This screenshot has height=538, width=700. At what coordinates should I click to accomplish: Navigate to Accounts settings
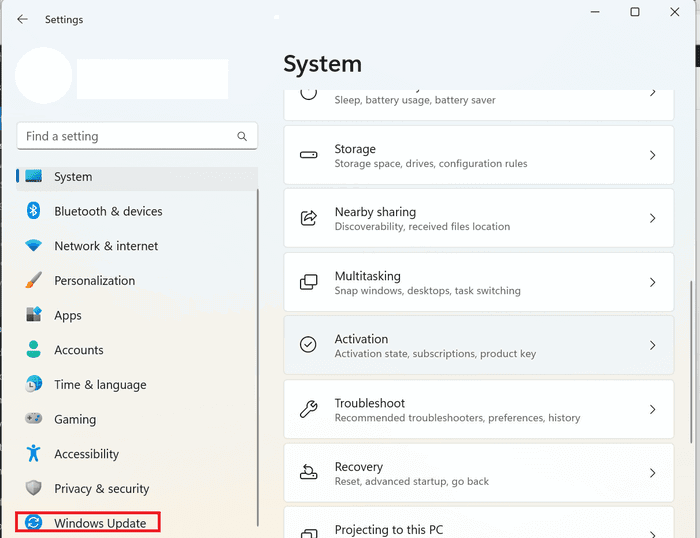tap(136, 350)
